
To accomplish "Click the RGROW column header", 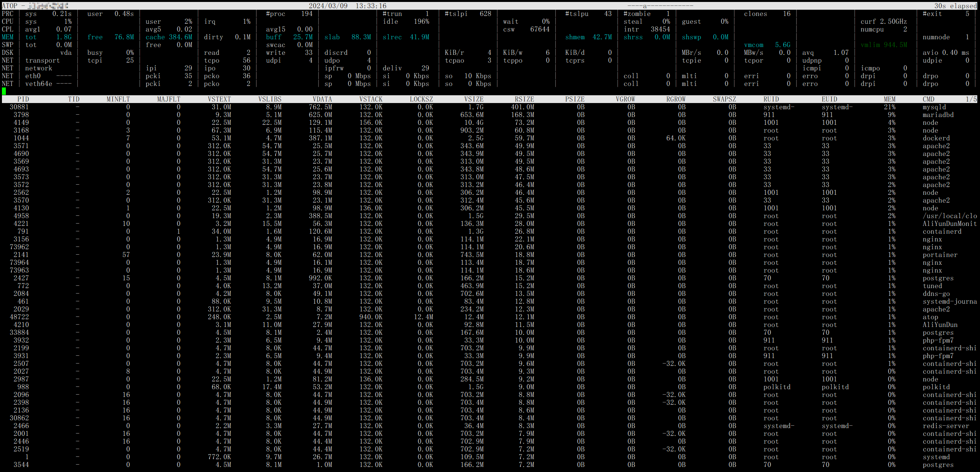I will click(x=676, y=99).
